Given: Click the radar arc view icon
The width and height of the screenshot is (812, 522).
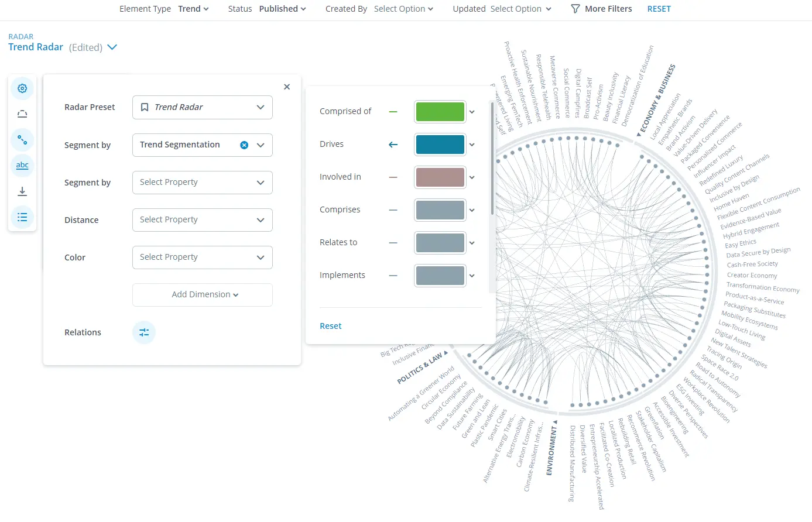Looking at the screenshot, I should click(22, 114).
